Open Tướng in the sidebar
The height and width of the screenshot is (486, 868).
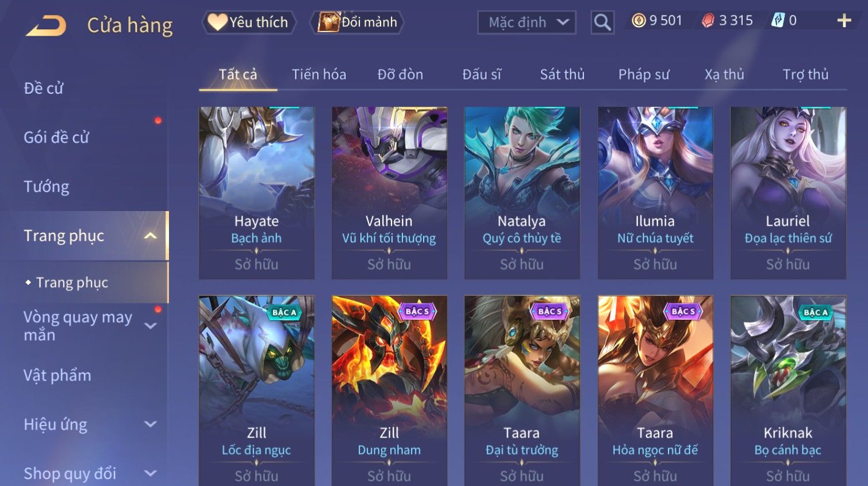47,186
